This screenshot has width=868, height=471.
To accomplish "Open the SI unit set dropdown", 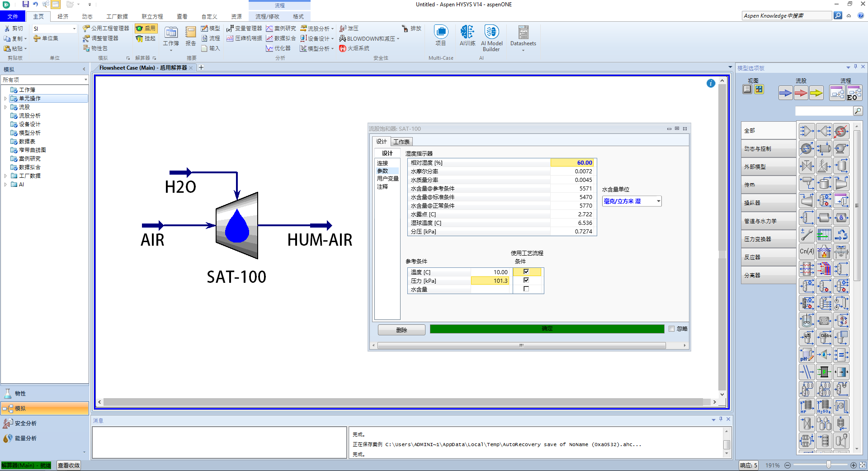I will [x=74, y=29].
